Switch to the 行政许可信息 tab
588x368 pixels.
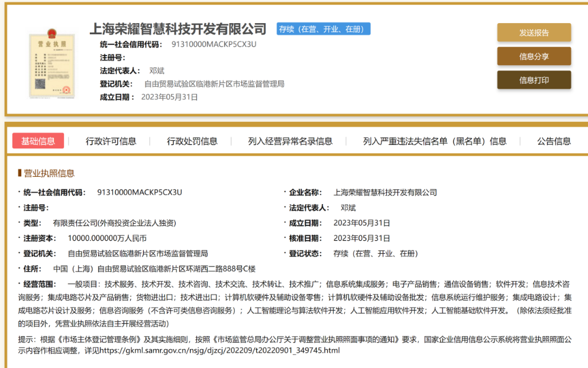pyautogui.click(x=111, y=141)
